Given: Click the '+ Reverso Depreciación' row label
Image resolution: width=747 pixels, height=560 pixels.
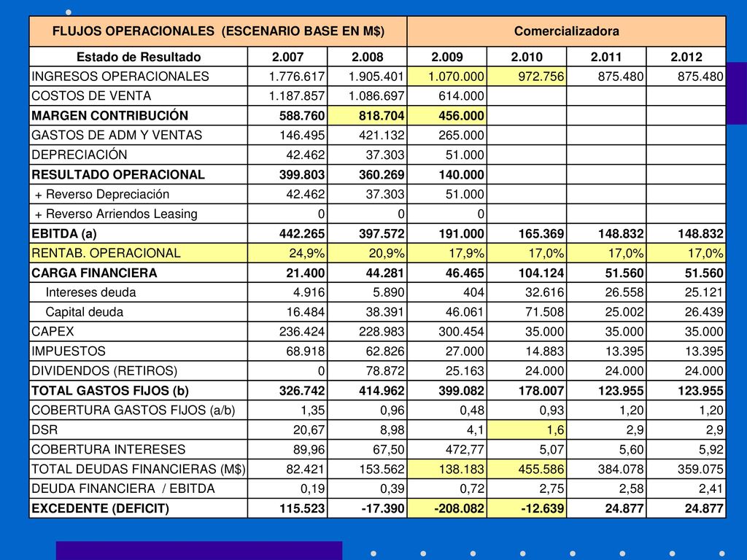Looking at the screenshot, I should (102, 194).
